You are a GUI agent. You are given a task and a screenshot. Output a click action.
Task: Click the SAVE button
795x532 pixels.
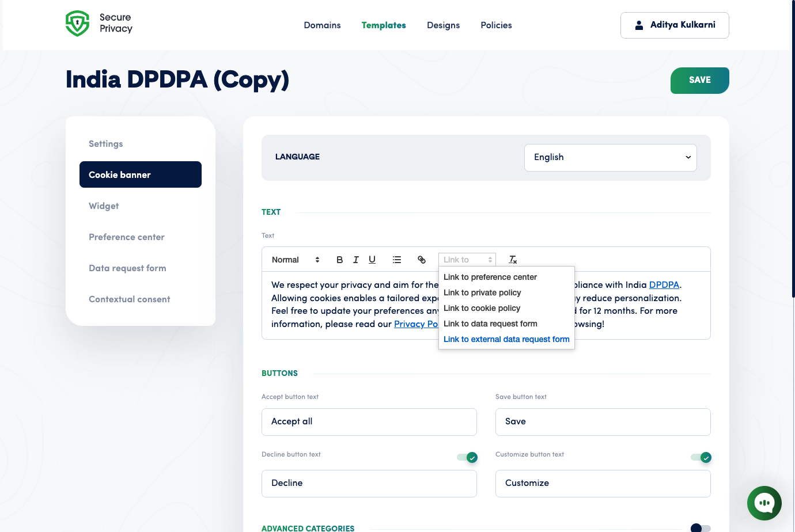tap(699, 80)
